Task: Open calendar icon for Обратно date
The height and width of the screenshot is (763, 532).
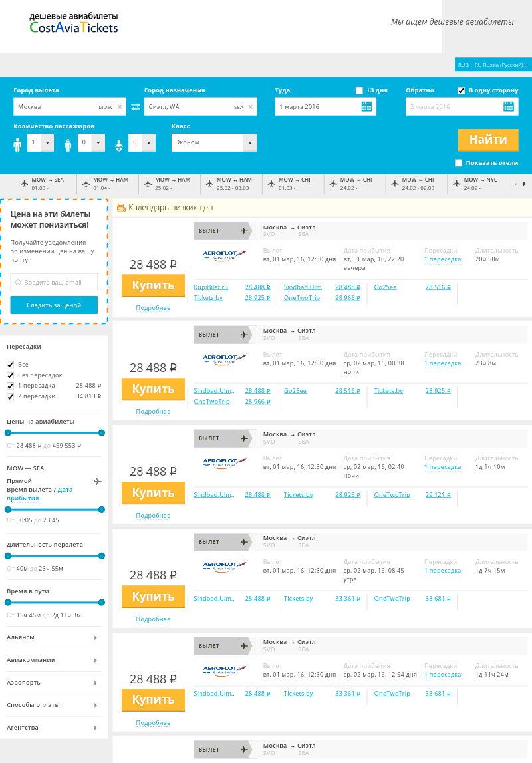Action: point(509,106)
